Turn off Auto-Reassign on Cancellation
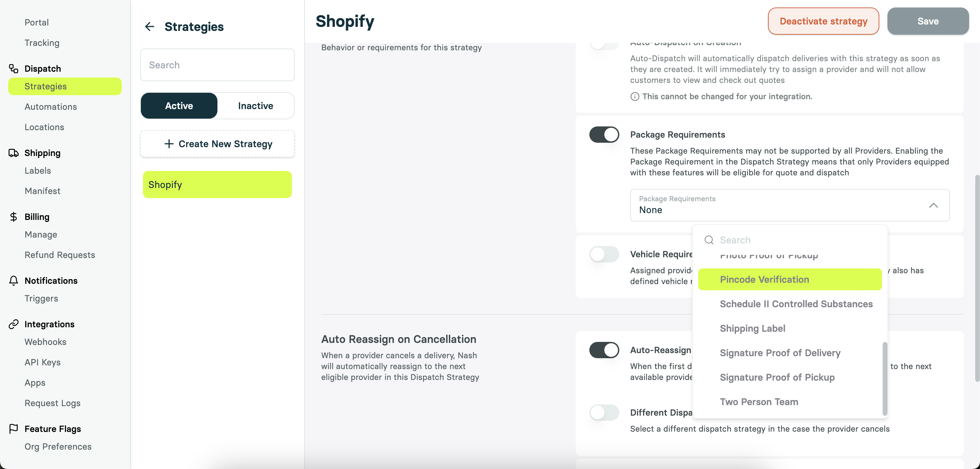980x469 pixels. tap(603, 350)
